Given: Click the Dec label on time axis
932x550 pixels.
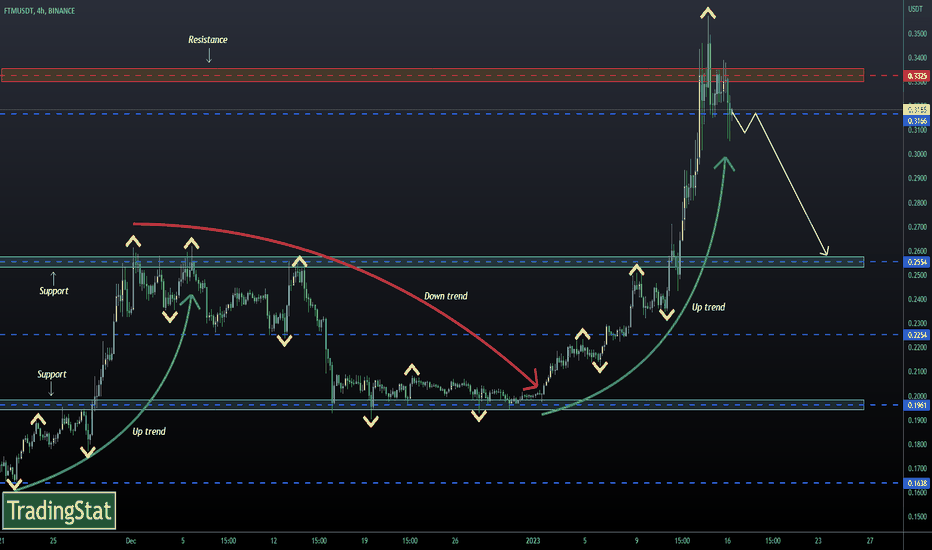Looking at the screenshot, I should tap(131, 541).
